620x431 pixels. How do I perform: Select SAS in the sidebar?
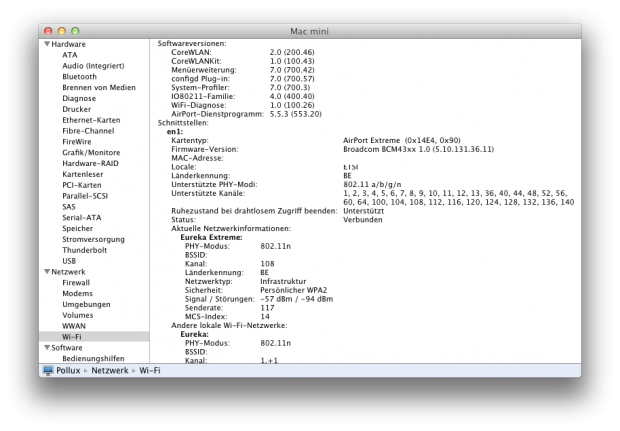(69, 207)
